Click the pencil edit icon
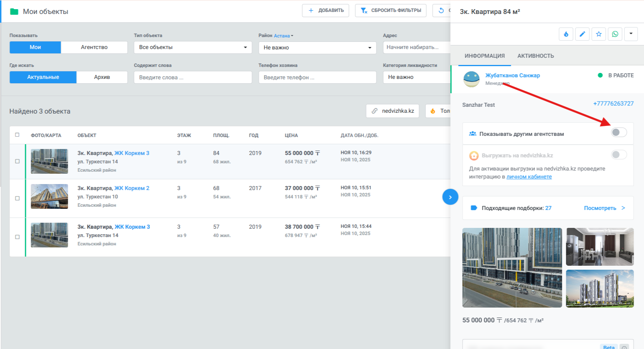 (582, 34)
